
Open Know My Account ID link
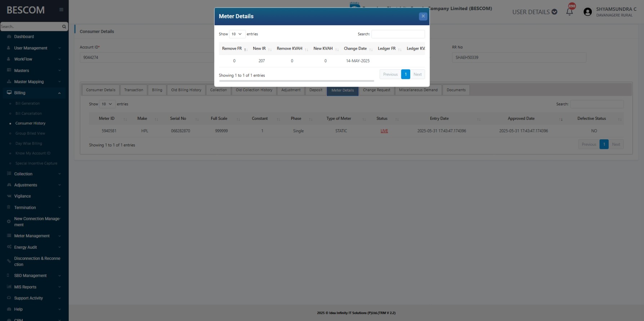click(33, 153)
